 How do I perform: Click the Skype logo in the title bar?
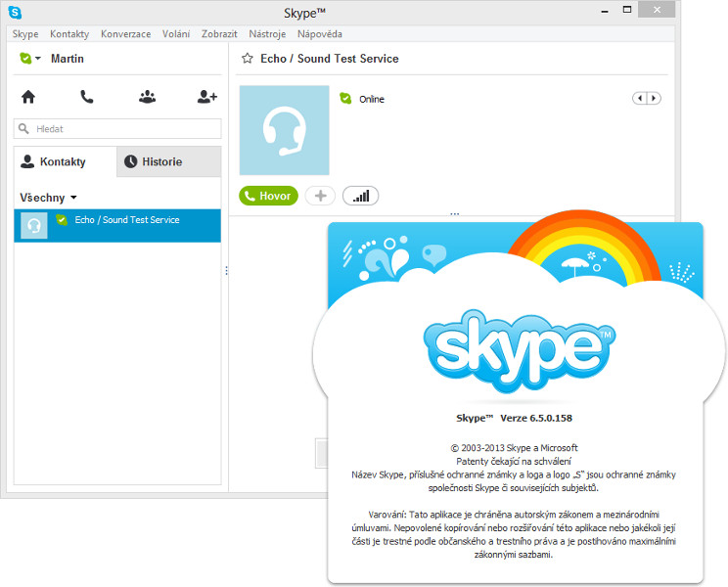pos(15,12)
